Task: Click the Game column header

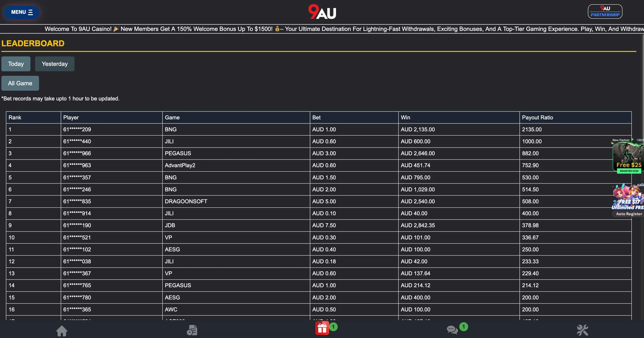Action: pos(236,118)
